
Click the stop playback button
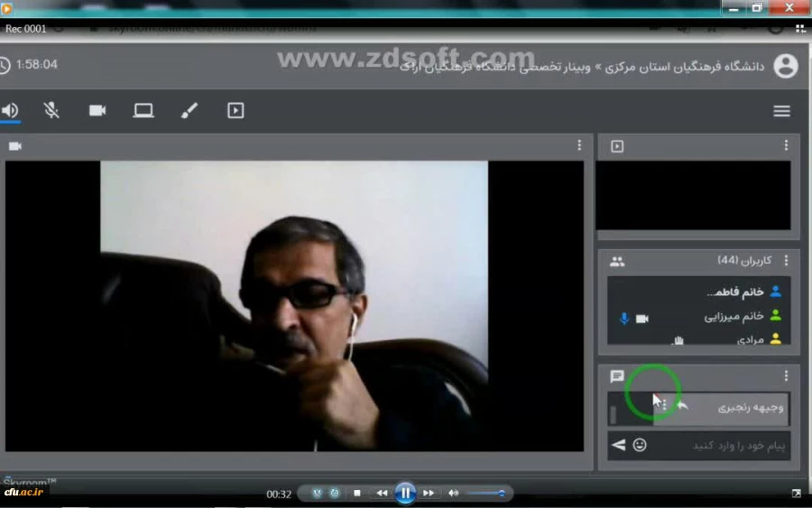click(357, 493)
